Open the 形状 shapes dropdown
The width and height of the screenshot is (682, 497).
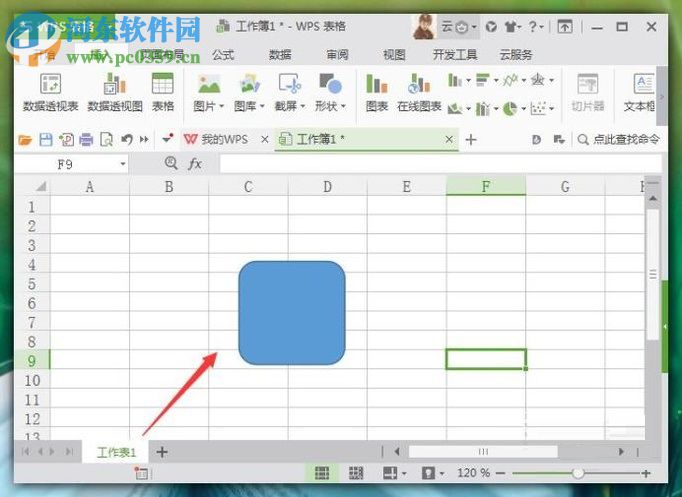[x=330, y=92]
